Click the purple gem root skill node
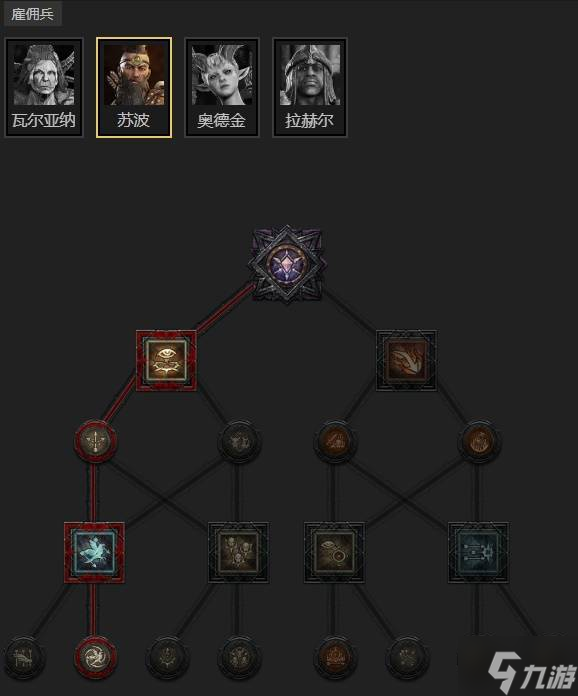The width and height of the screenshot is (578, 696). tap(287, 265)
